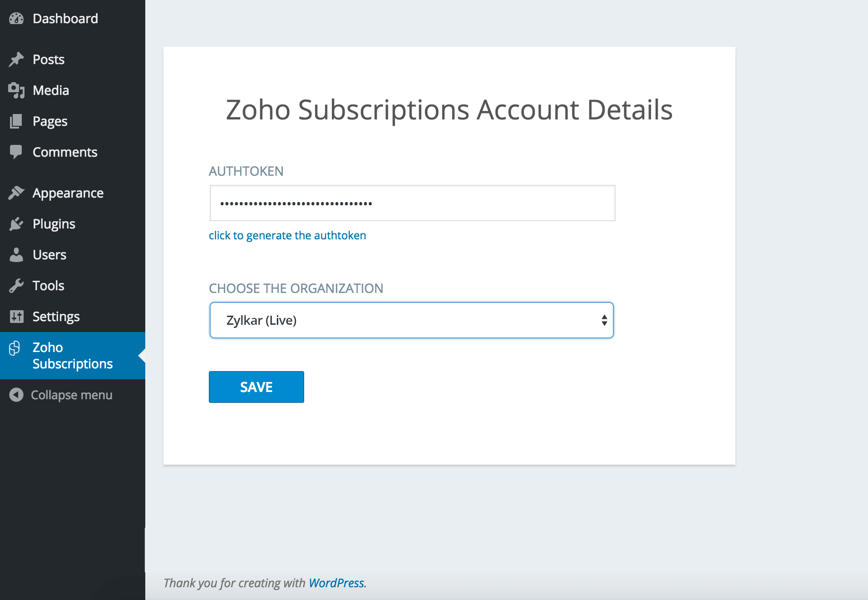Click the Plugins plug icon
This screenshot has width=868, height=600.
[16, 224]
